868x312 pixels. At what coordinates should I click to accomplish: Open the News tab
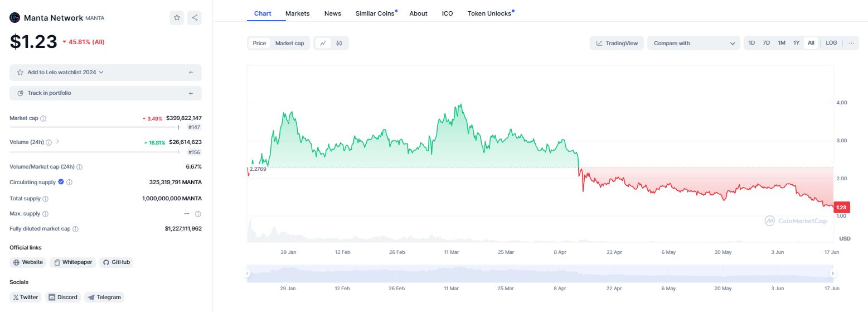coord(333,13)
